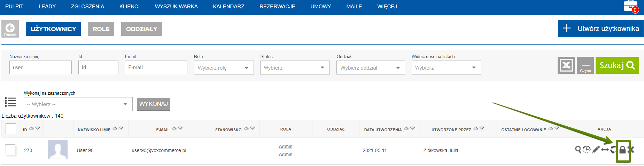Sort Nazwisko i imię ascending
Viewport: 644px width, 166px height.
pos(115,128)
